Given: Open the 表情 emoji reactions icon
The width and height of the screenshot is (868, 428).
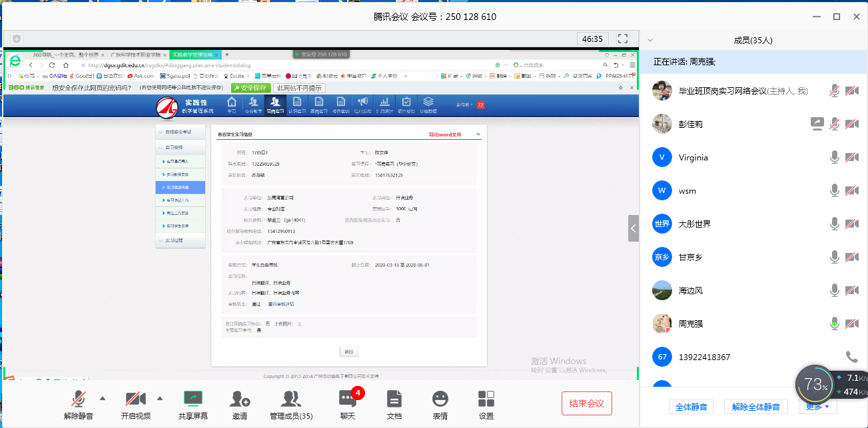Looking at the screenshot, I should (440, 405).
